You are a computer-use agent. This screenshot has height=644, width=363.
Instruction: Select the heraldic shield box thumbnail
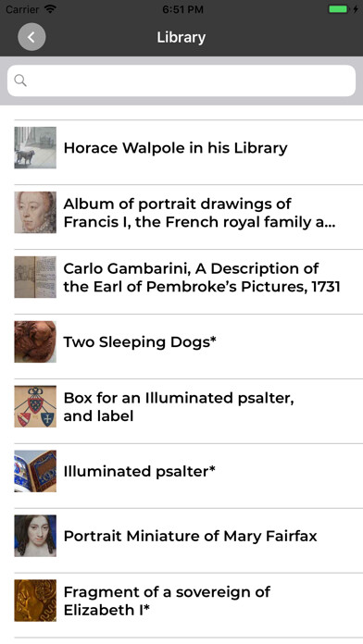pos(35,406)
